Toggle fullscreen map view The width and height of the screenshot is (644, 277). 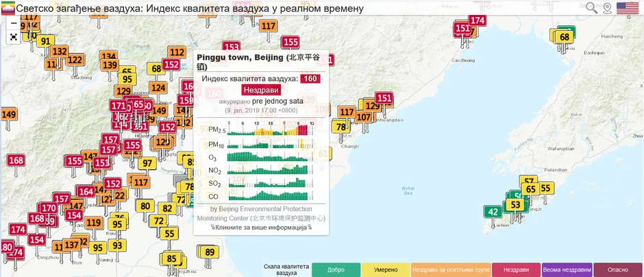click(14, 37)
